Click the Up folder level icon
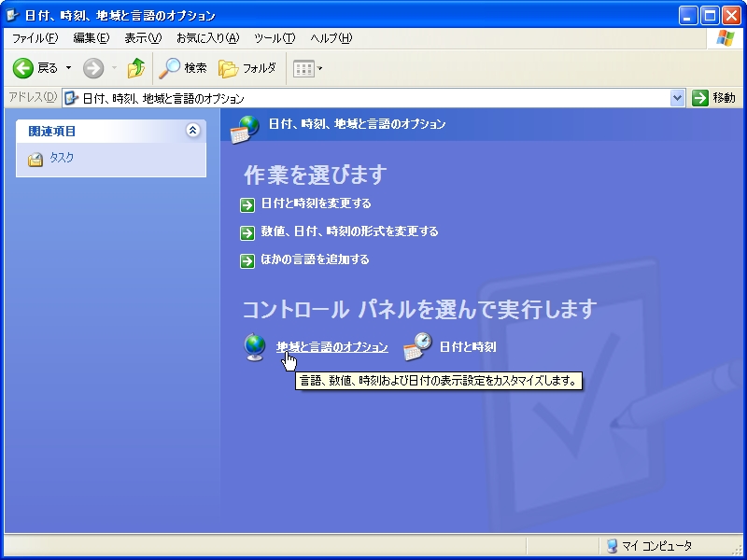Screen dimensions: 747x560 point(136,68)
